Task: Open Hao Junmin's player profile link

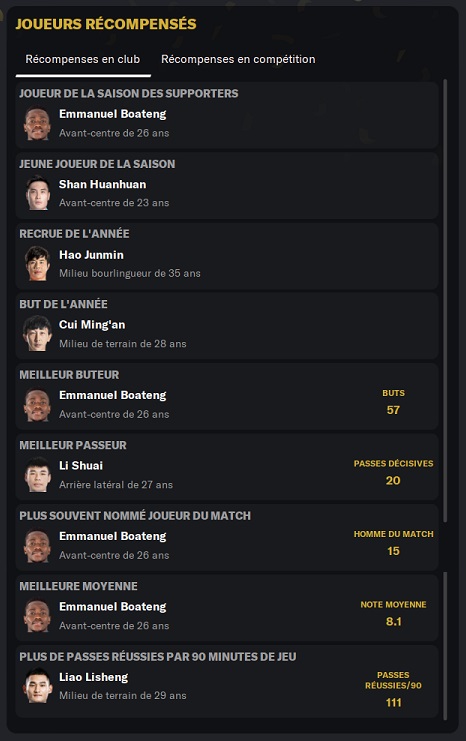Action: tap(91, 255)
